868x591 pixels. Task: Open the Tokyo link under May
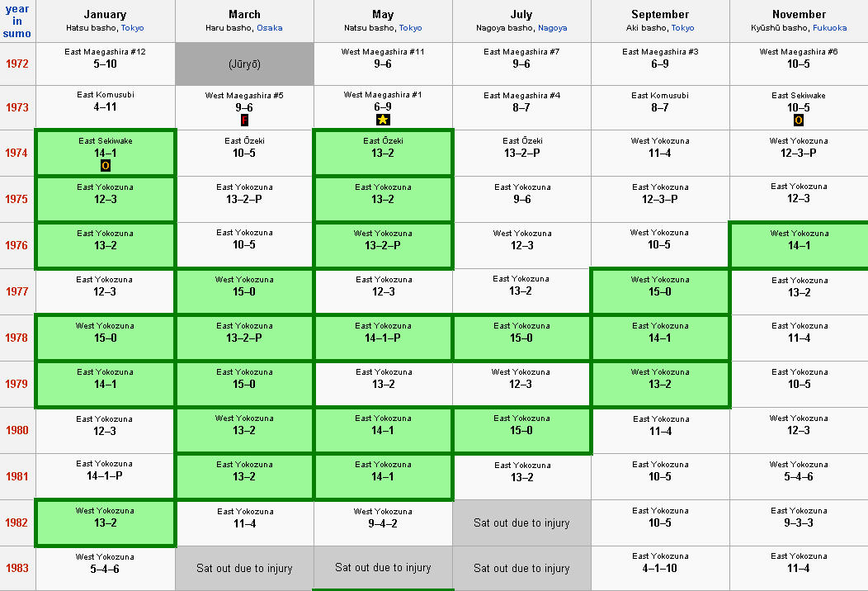coord(410,28)
